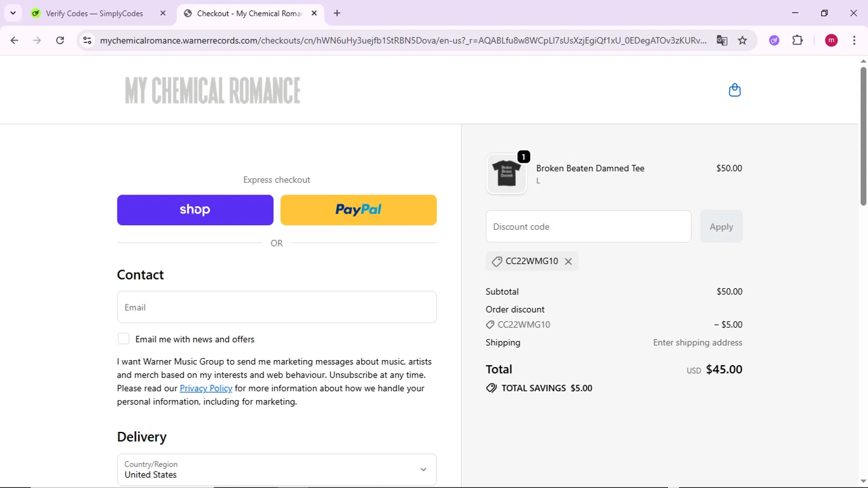This screenshot has width=868, height=488.
Task: Click the Broken Beaten Damned Tee thumbnail
Action: (506, 174)
